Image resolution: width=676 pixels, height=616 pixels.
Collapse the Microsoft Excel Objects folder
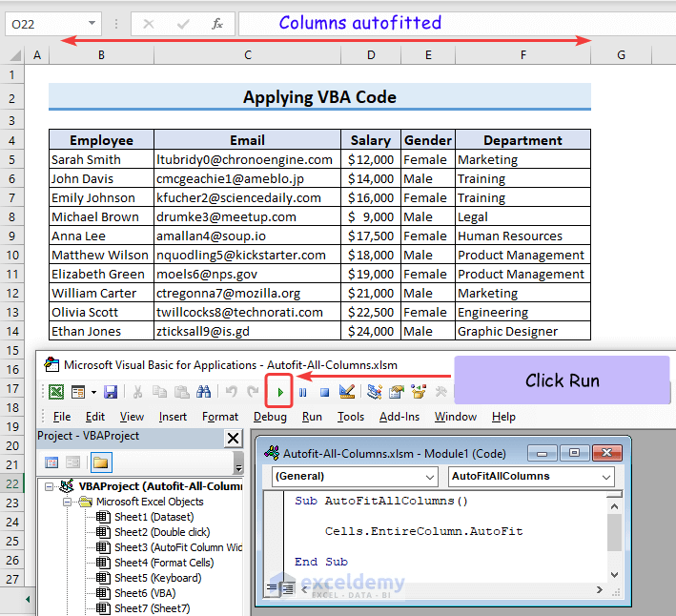68,502
